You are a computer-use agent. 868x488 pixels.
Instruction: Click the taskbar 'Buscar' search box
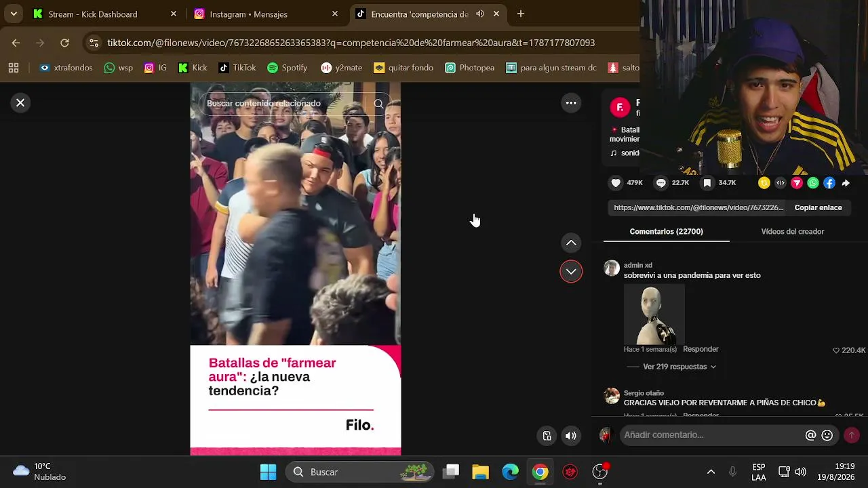(359, 472)
